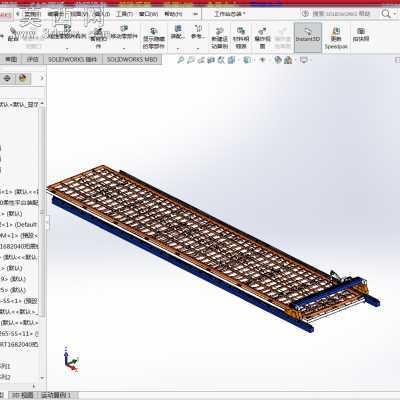The height and width of the screenshot is (400, 400).
Task: Click the monitor view-display icon
Action: (303, 60)
